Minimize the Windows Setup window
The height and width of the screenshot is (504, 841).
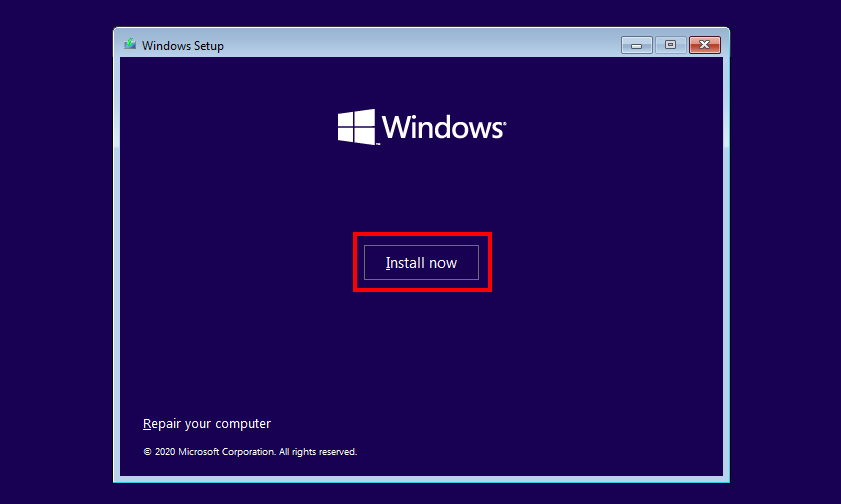[x=637, y=45]
